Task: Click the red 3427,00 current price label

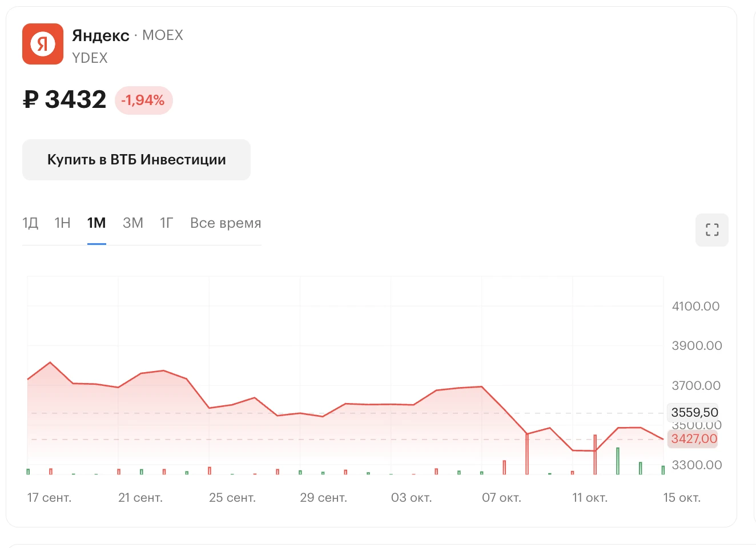Action: (x=694, y=439)
